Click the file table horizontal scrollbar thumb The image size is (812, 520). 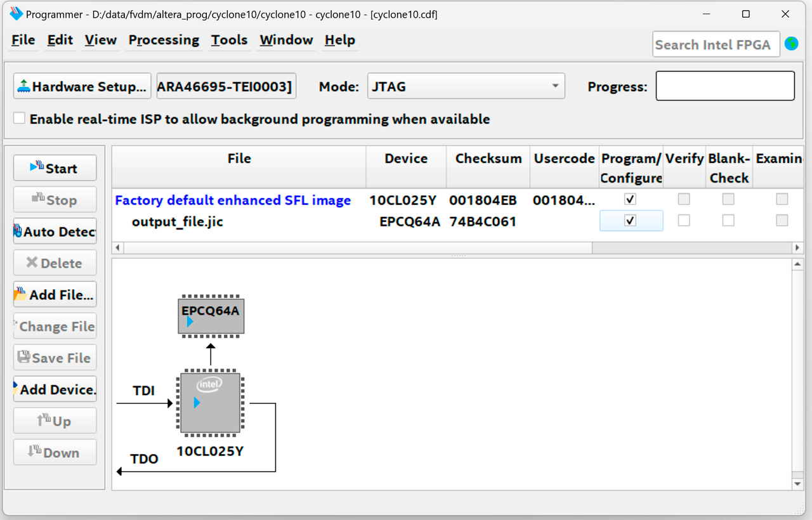coord(357,248)
